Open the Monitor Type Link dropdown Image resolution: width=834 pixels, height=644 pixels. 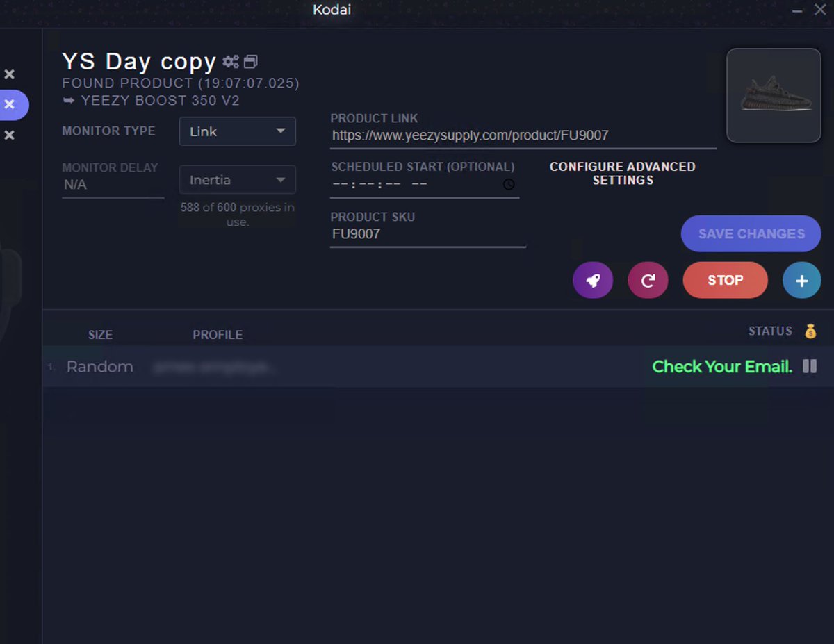(238, 131)
